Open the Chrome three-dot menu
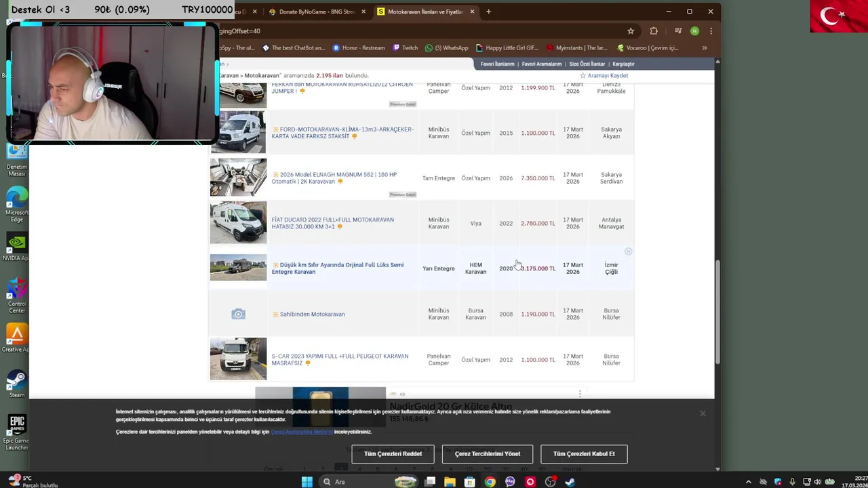This screenshot has width=868, height=488. pos(711,31)
